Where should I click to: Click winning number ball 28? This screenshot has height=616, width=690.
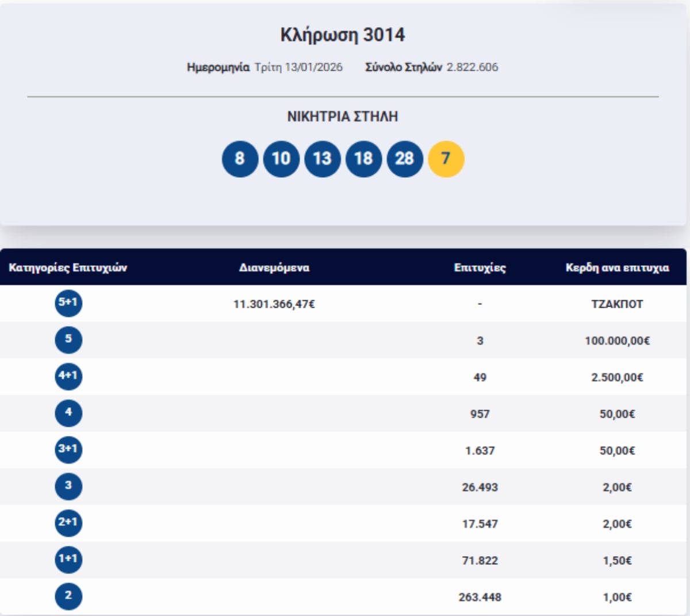pos(405,159)
